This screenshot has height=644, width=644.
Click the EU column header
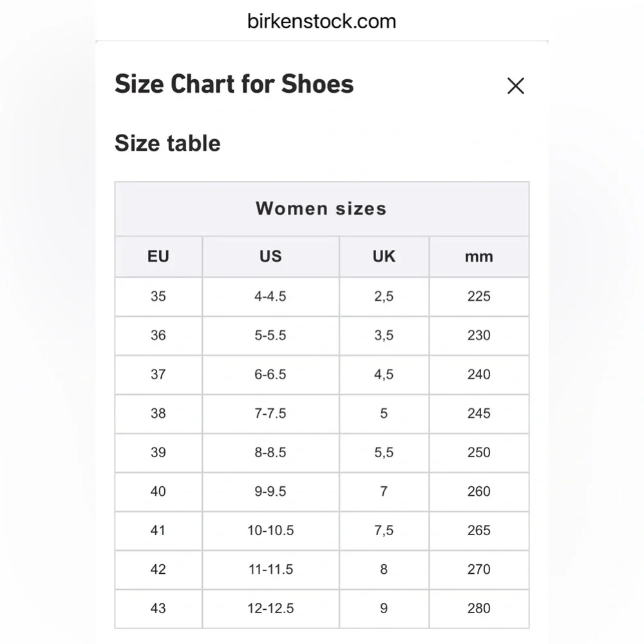coord(158,256)
